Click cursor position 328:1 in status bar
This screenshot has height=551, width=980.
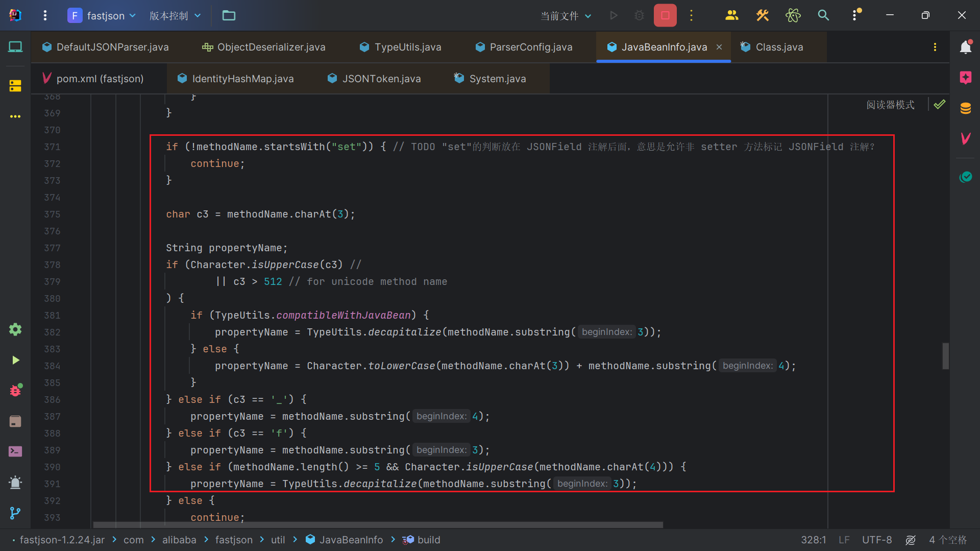point(814,540)
